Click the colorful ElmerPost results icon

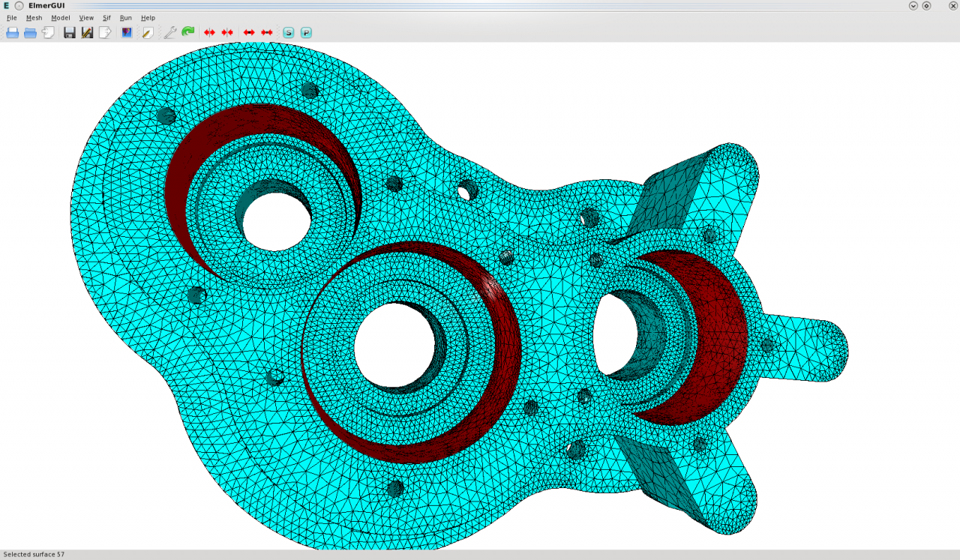[127, 32]
